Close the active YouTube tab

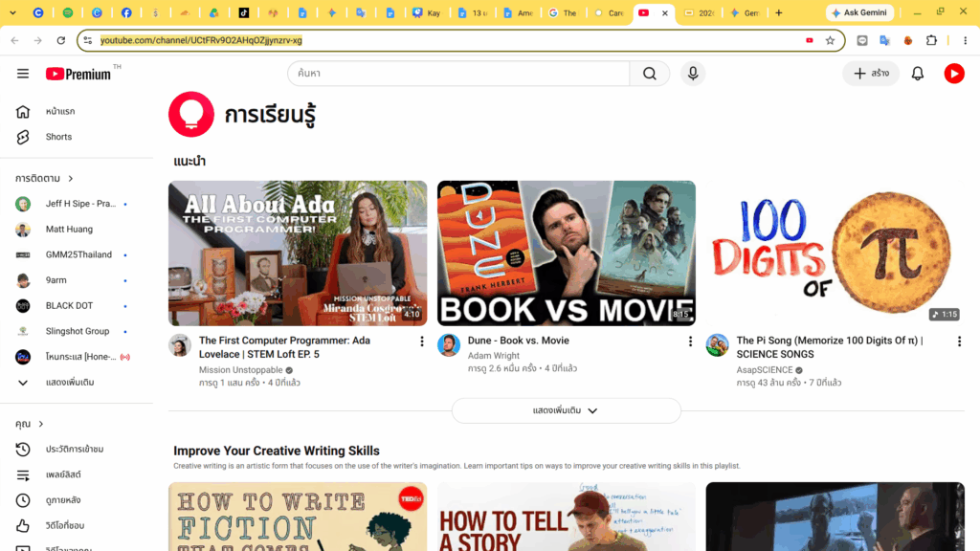point(664,12)
